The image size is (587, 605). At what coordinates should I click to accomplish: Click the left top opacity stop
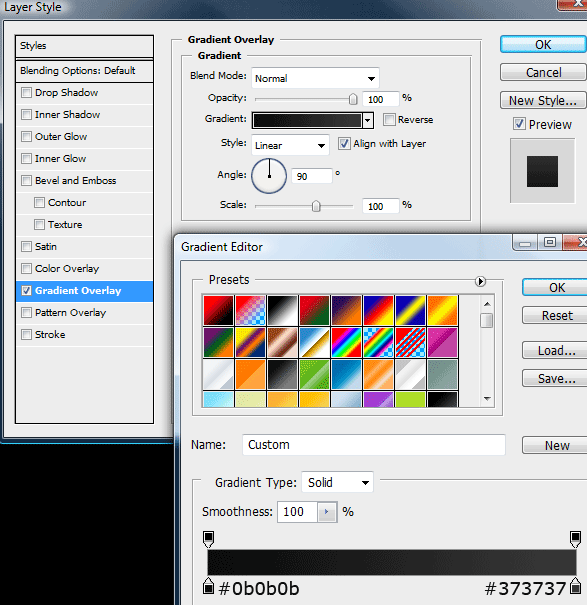click(208, 539)
